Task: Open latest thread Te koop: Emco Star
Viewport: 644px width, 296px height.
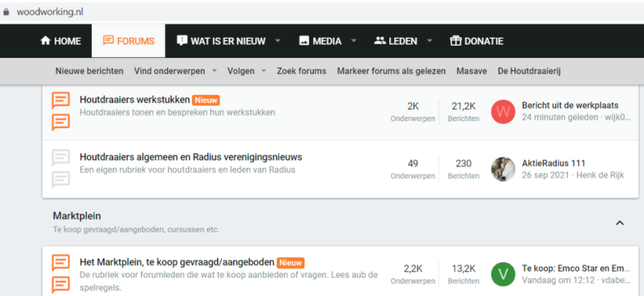Action: pos(575,269)
